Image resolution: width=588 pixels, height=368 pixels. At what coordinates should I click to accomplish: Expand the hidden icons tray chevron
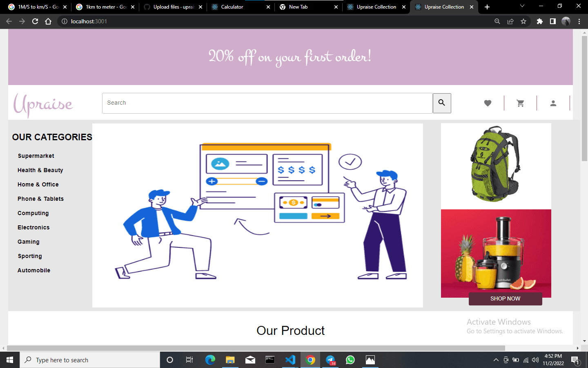pyautogui.click(x=496, y=360)
